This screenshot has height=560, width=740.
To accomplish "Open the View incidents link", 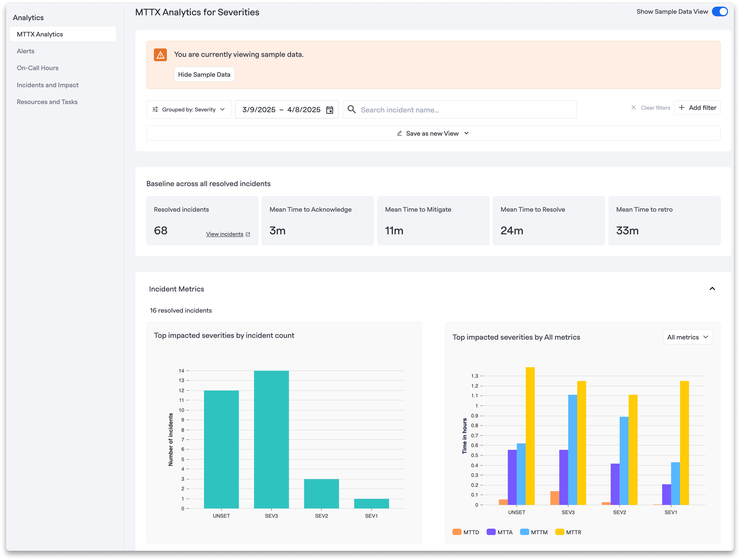I will pyautogui.click(x=225, y=234).
